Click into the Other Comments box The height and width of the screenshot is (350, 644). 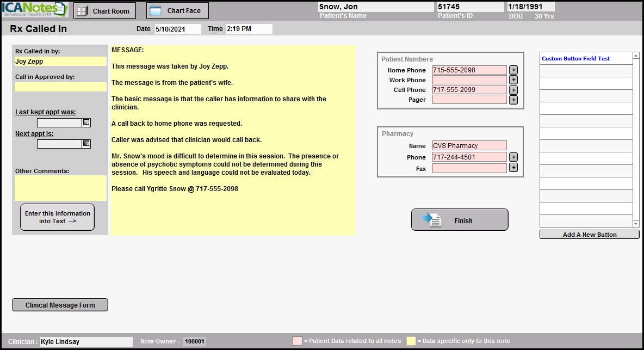coord(60,188)
